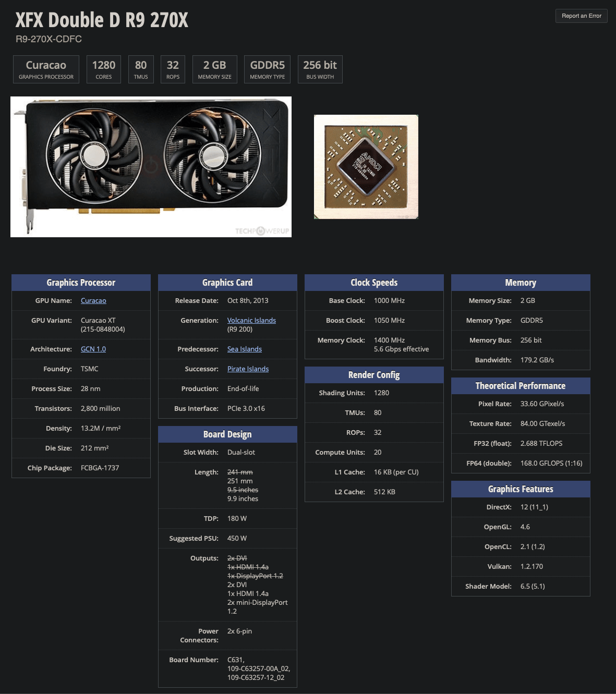The width and height of the screenshot is (616, 694).
Task: Click the 2x mini-DisplayPort 1.2 output entry
Action: (258, 607)
